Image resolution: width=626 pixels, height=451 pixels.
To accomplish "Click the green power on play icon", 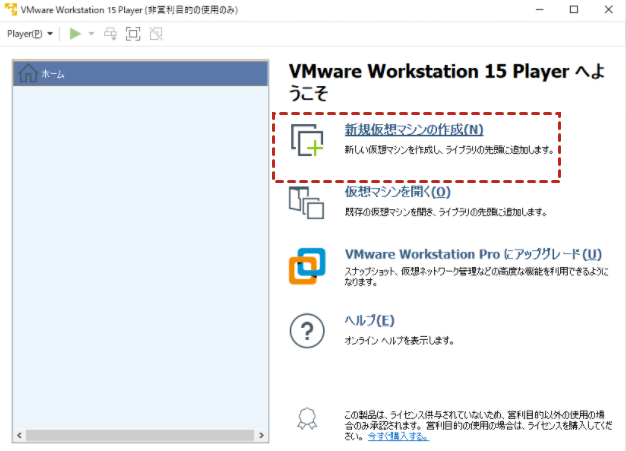I will 75,34.
